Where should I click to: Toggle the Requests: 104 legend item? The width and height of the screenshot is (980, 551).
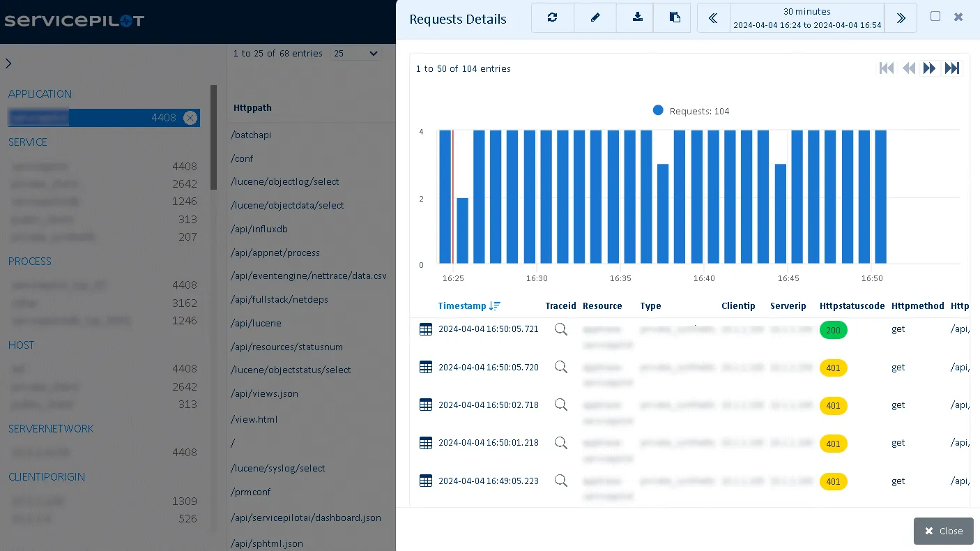click(691, 110)
